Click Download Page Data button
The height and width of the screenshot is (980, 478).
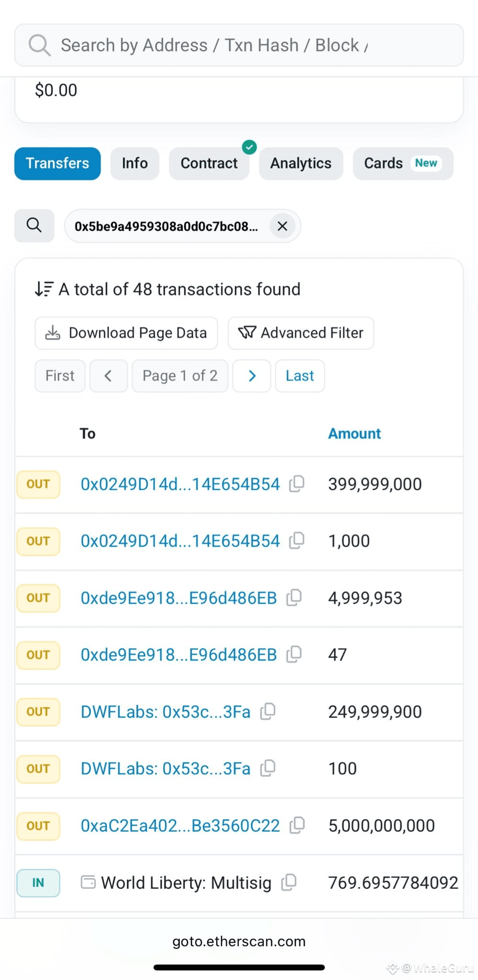pyautogui.click(x=126, y=333)
